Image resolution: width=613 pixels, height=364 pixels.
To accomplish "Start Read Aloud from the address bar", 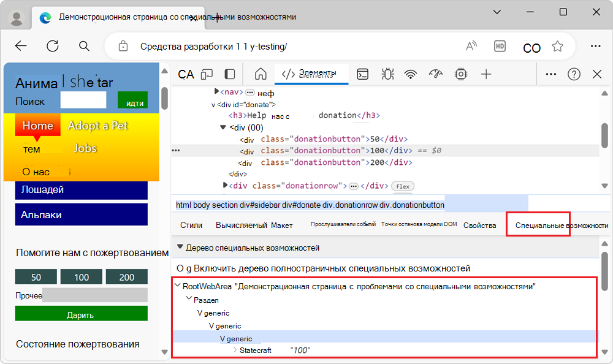I will (x=471, y=46).
